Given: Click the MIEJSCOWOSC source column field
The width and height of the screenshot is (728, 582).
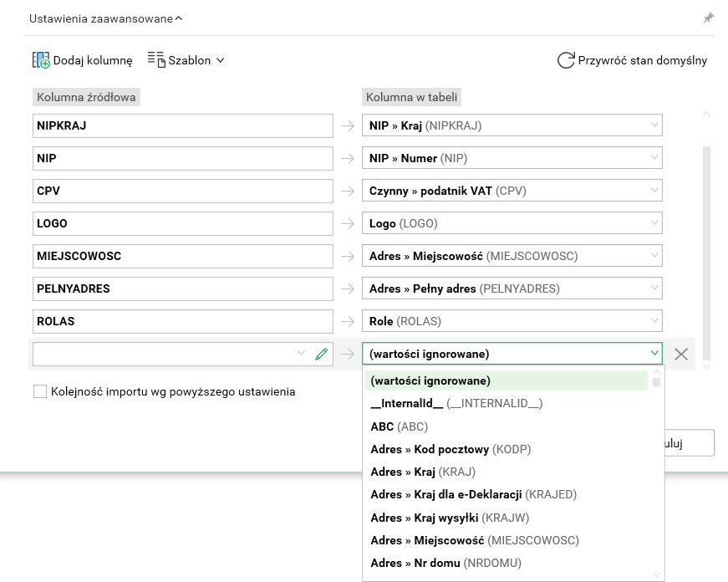Looking at the screenshot, I should pos(182,256).
